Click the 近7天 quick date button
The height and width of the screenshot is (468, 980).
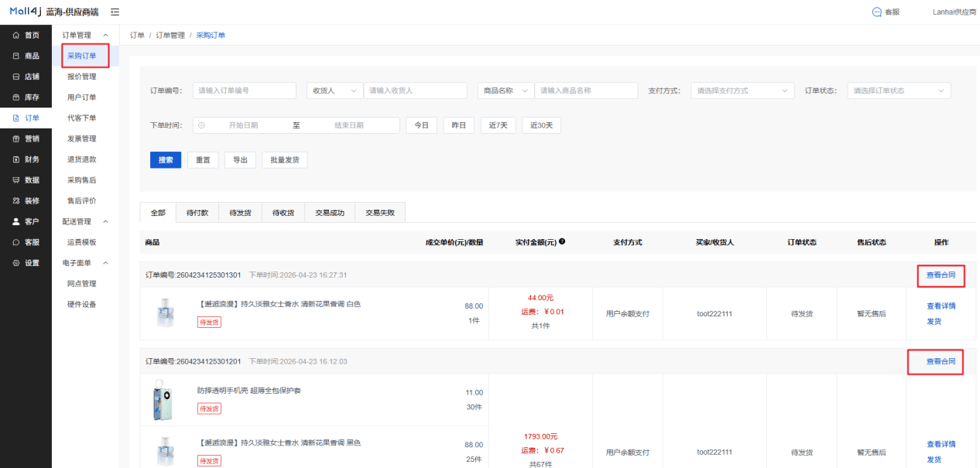click(498, 125)
